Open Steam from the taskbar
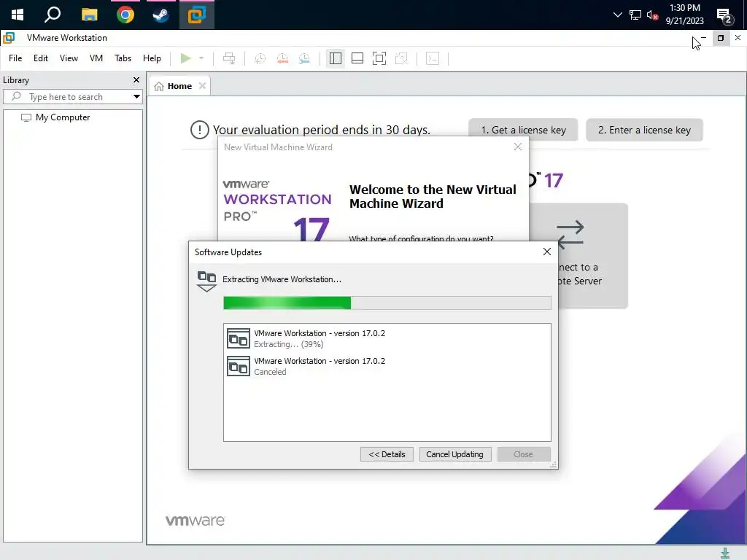747x560 pixels. 160,15
